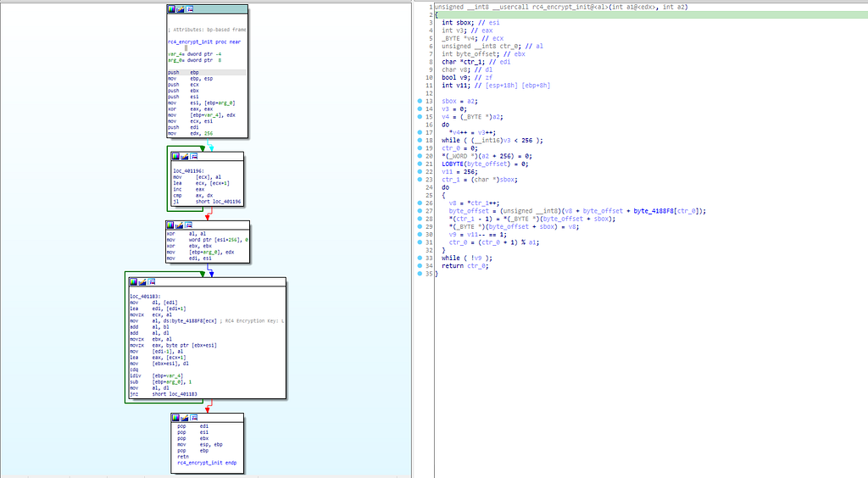Toggle breakpoint dot on the 'return ctr_0' line

click(420, 266)
